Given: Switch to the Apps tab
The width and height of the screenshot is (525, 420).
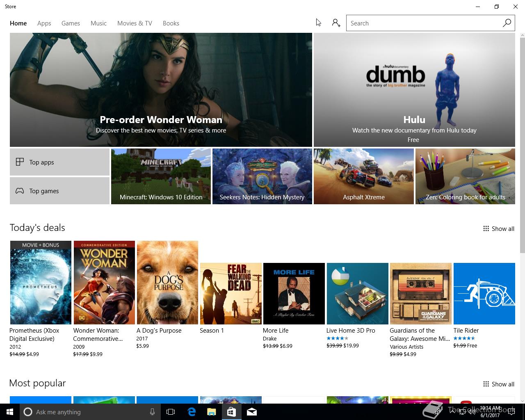Looking at the screenshot, I should point(44,23).
